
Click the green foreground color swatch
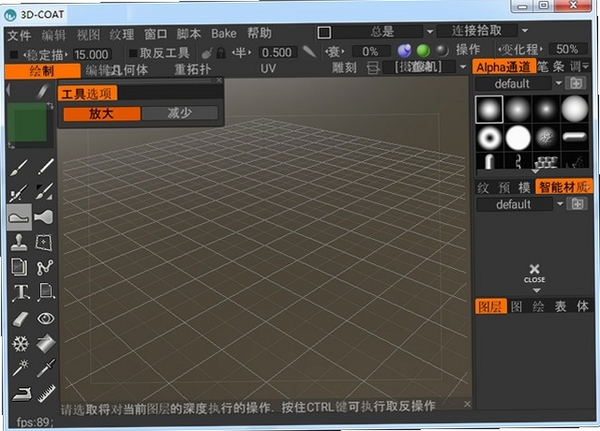coord(27,122)
